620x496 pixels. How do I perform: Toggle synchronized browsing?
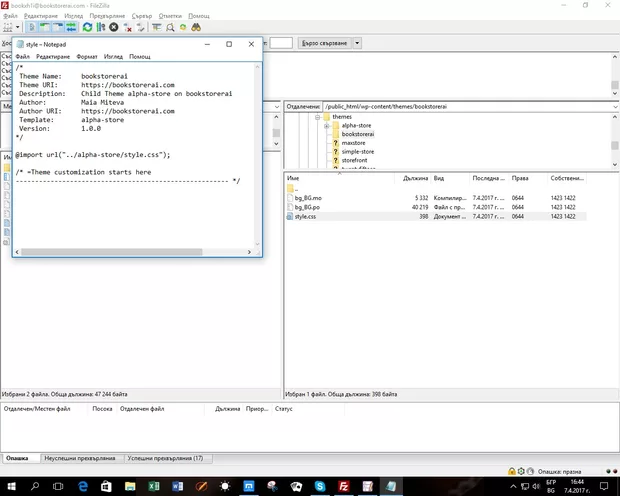click(x=183, y=27)
